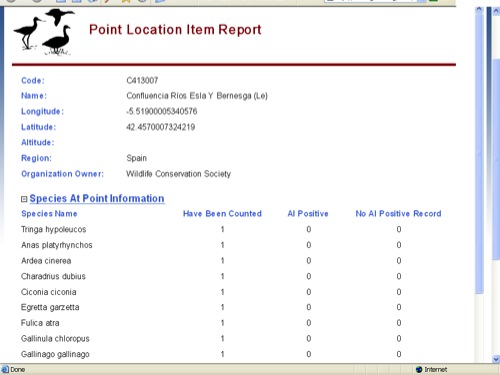Click the No AI Positive Record header
500x375 pixels.
398,214
